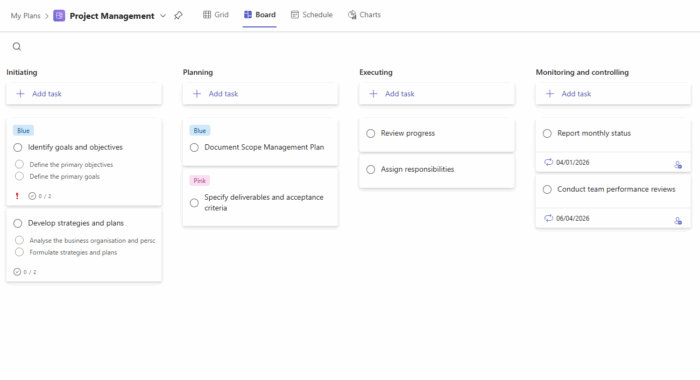Click plus icon in Monitoring and controlling column

click(x=550, y=94)
